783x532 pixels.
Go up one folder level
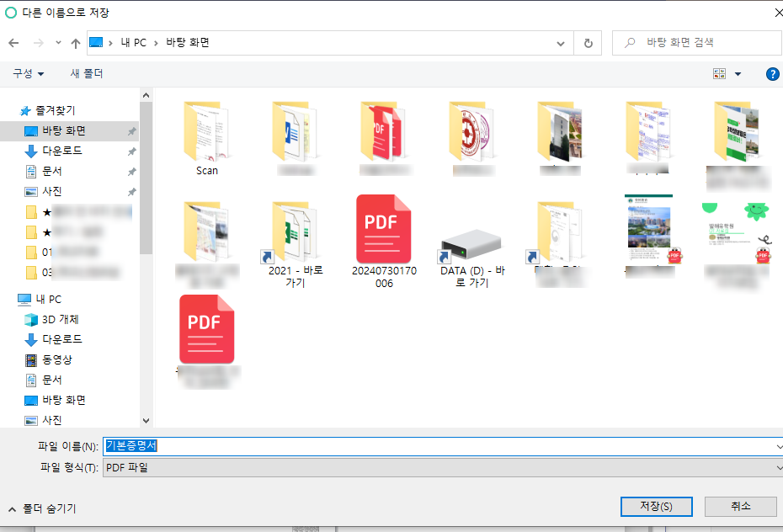click(x=76, y=44)
